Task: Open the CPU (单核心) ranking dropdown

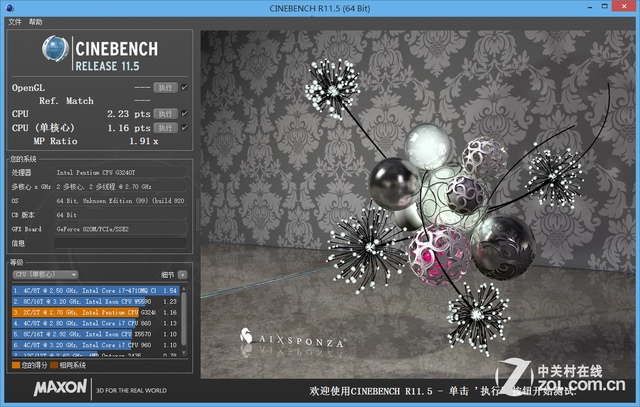Action: (x=45, y=274)
